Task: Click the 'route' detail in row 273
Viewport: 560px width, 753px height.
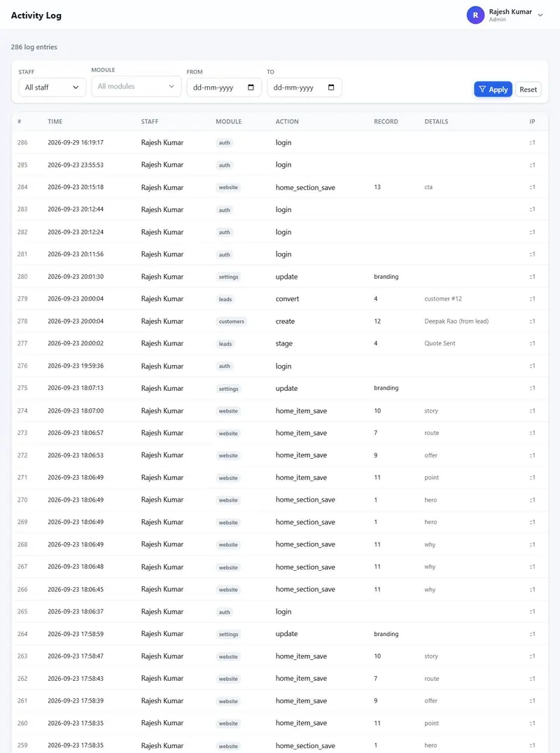Action: (x=431, y=433)
